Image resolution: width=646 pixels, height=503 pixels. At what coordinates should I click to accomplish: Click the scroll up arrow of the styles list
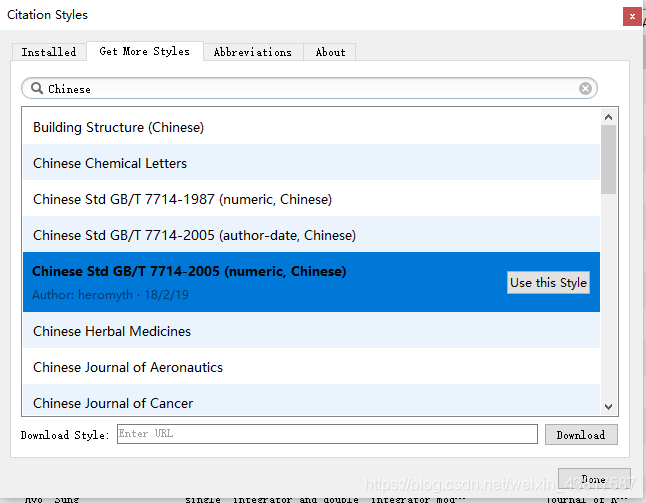608,117
